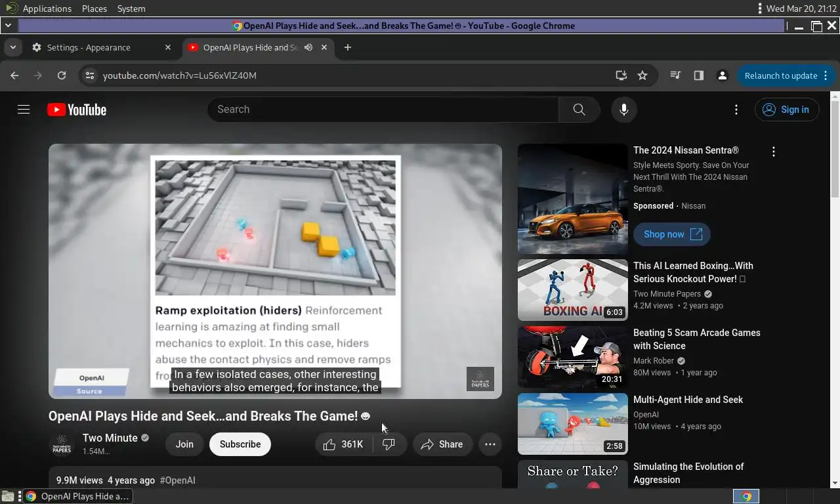Image resolution: width=840 pixels, height=504 pixels.
Task: Click the search magnifier button
Action: (x=579, y=110)
